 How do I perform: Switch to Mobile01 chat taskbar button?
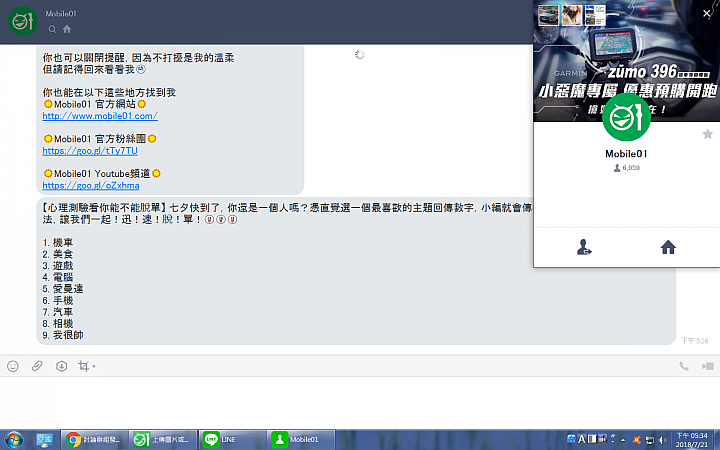coord(302,439)
